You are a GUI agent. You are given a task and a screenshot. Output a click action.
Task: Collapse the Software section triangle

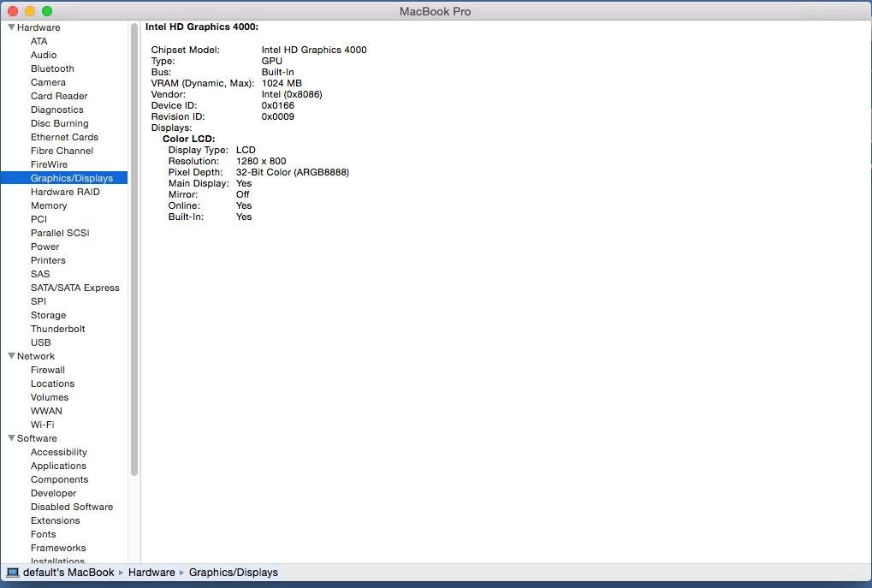[11, 438]
